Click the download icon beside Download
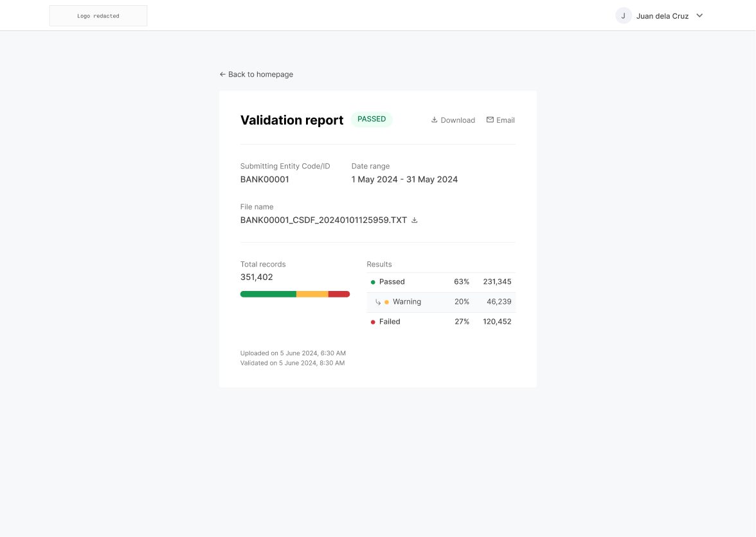This screenshot has width=756, height=537. pos(435,119)
